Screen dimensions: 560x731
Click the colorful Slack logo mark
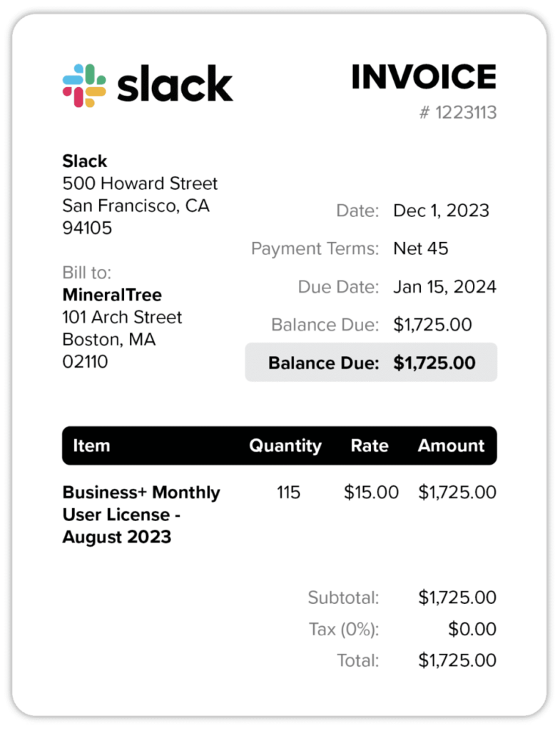coord(84,86)
